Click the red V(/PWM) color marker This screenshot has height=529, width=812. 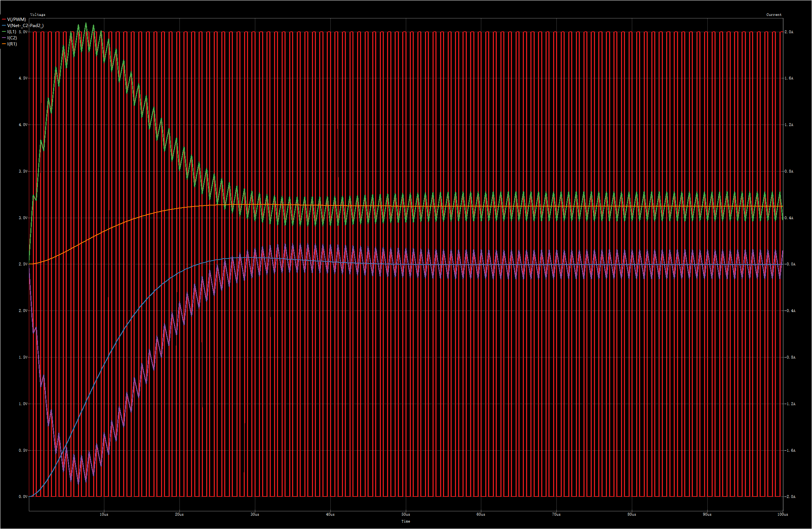4,19
